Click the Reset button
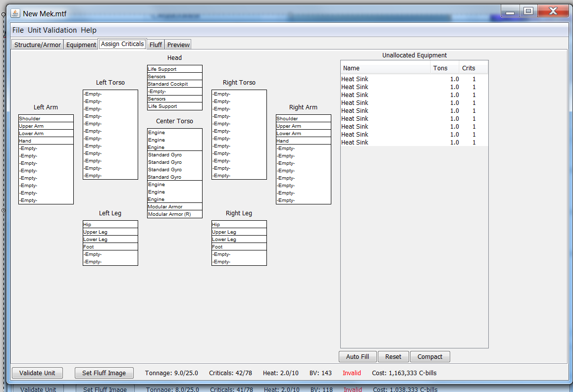The width and height of the screenshot is (573, 392). coord(393,357)
